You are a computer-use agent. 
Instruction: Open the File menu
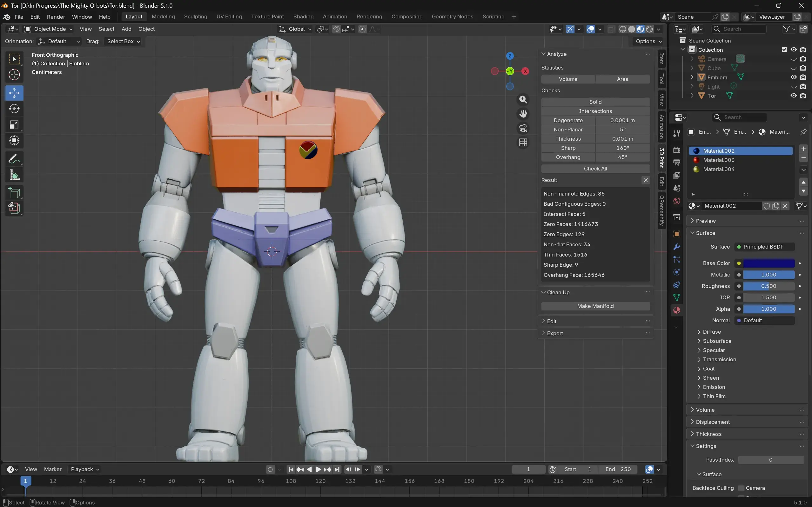click(19, 17)
